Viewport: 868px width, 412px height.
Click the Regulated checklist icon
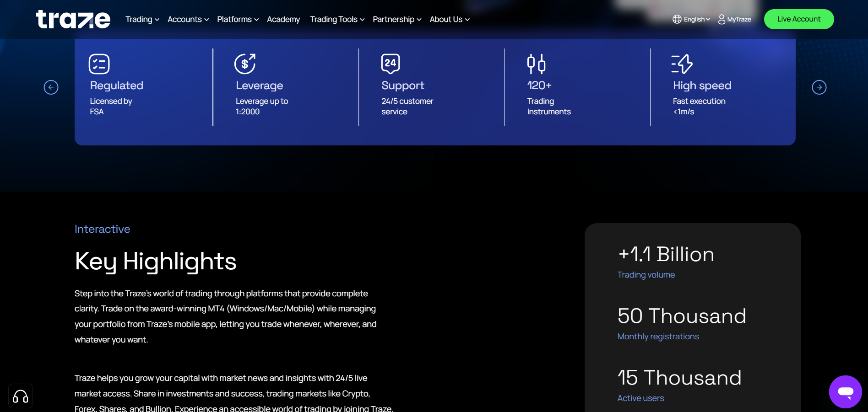point(99,64)
